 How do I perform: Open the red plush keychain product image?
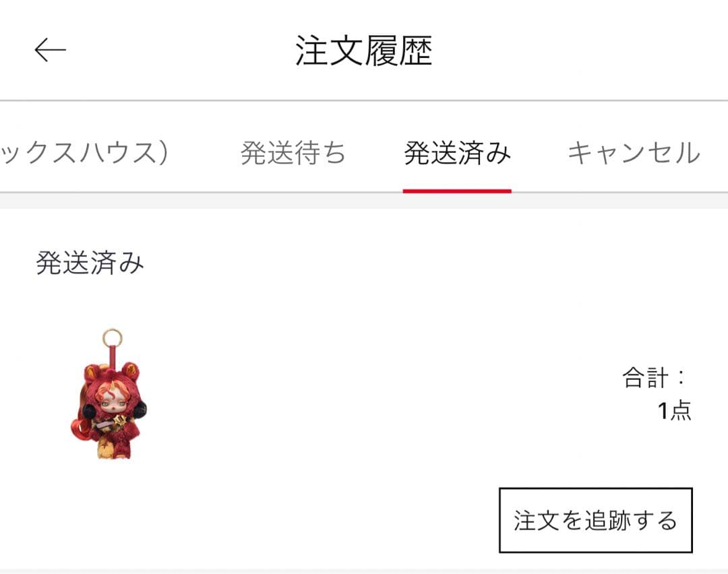[109, 394]
